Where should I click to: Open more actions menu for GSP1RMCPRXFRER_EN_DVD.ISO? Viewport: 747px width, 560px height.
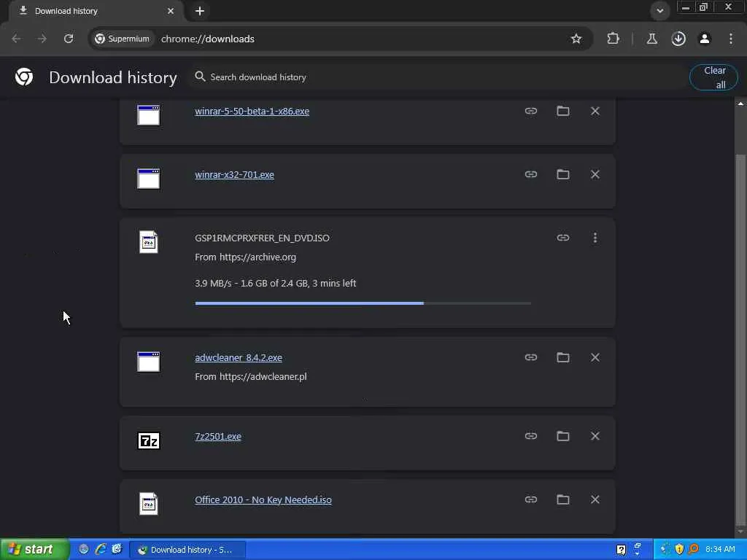tap(595, 238)
